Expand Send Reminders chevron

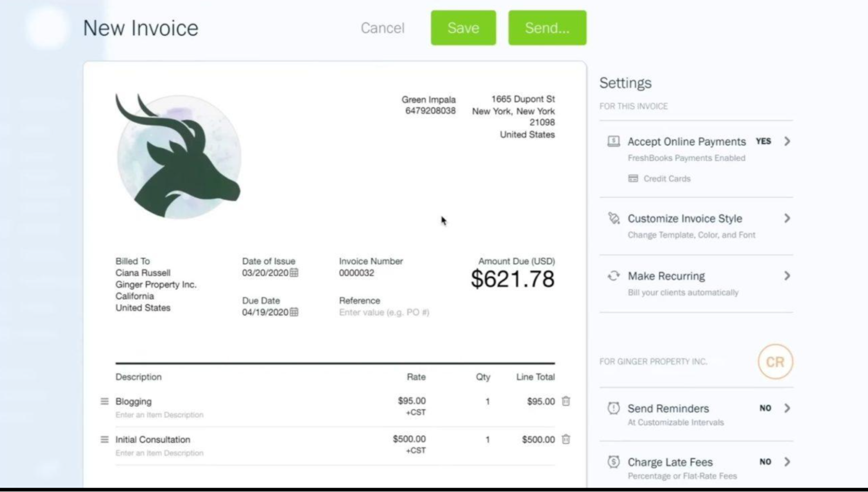pos(787,408)
